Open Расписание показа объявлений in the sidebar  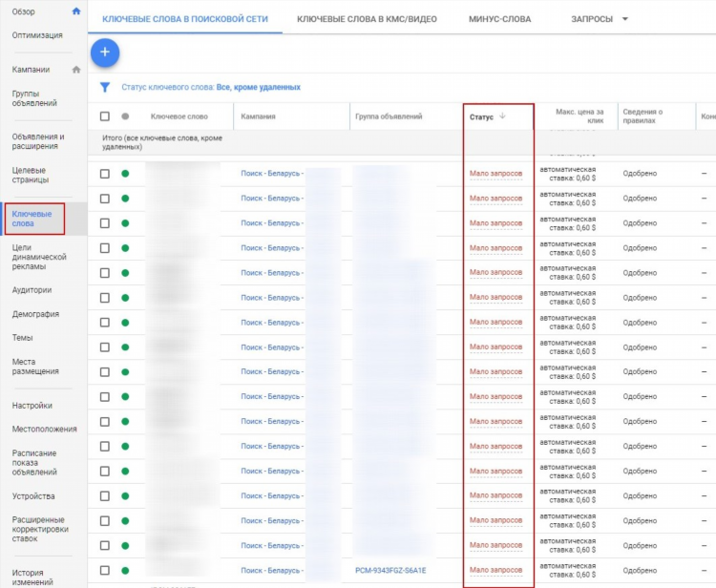click(34, 462)
